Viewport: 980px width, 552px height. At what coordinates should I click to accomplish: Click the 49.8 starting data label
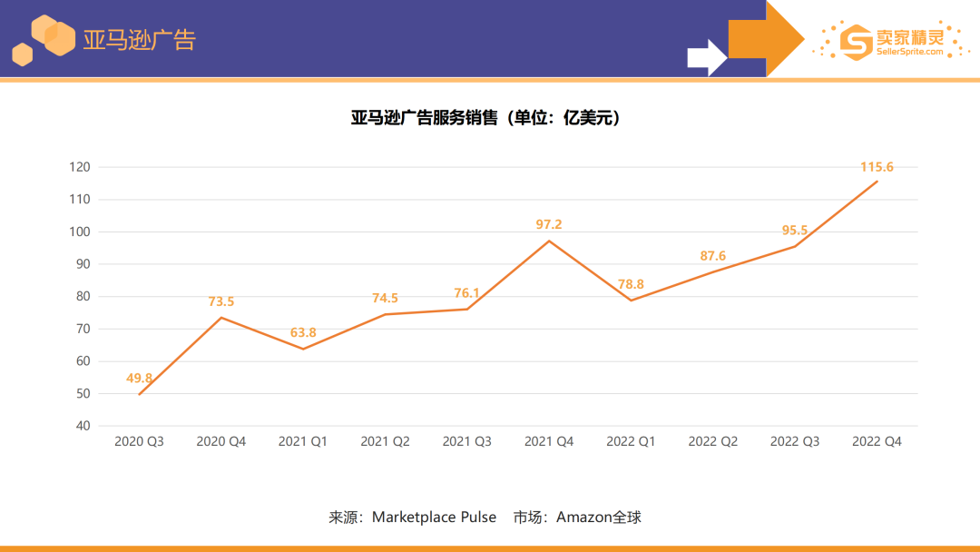pyautogui.click(x=139, y=376)
